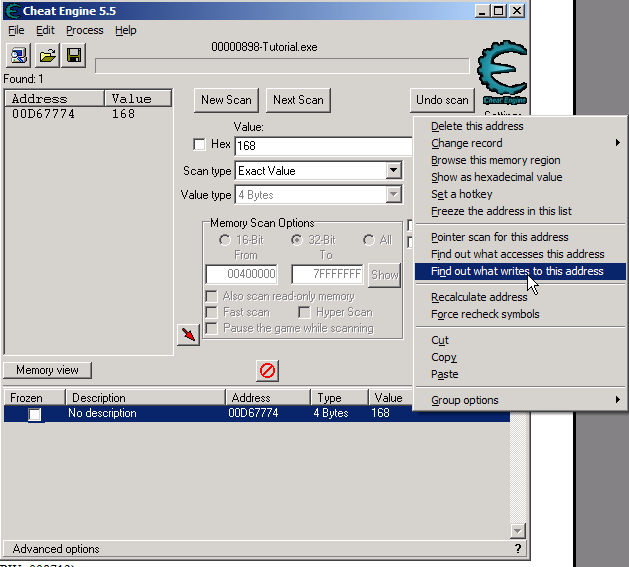Image resolution: width=629 pixels, height=567 pixels.
Task: Click the red no-entry clear list icon
Action: click(267, 370)
